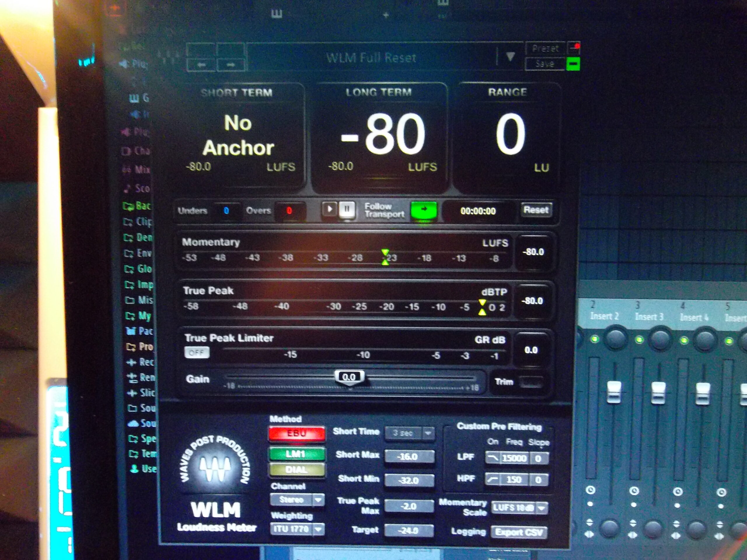Open the Clip folder in the browser
Image resolution: width=747 pixels, height=560 pixels.
pyautogui.click(x=137, y=221)
